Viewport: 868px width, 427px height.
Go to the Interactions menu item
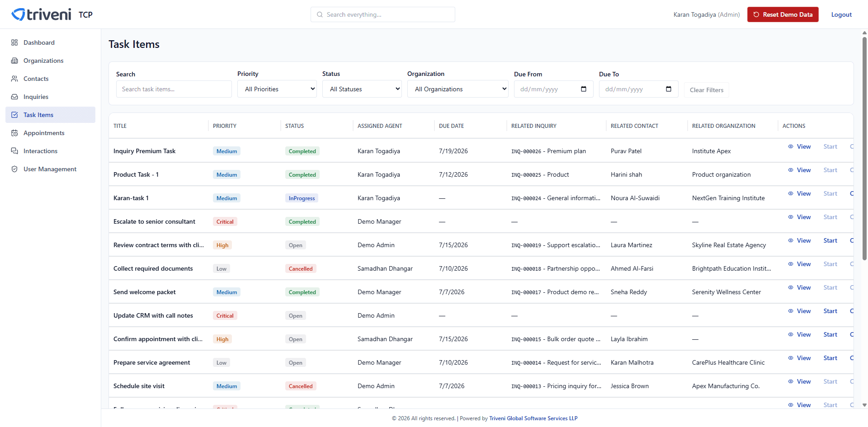(x=50, y=151)
